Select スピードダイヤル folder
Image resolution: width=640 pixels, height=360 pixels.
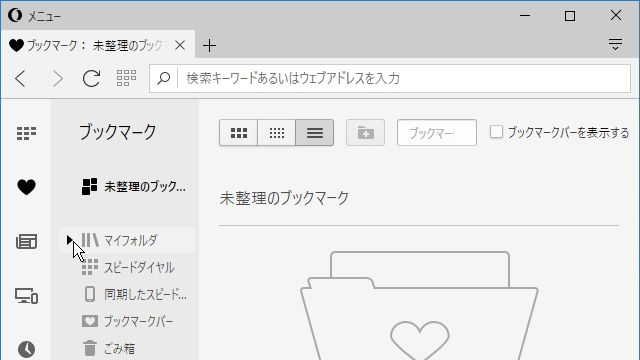click(128, 267)
